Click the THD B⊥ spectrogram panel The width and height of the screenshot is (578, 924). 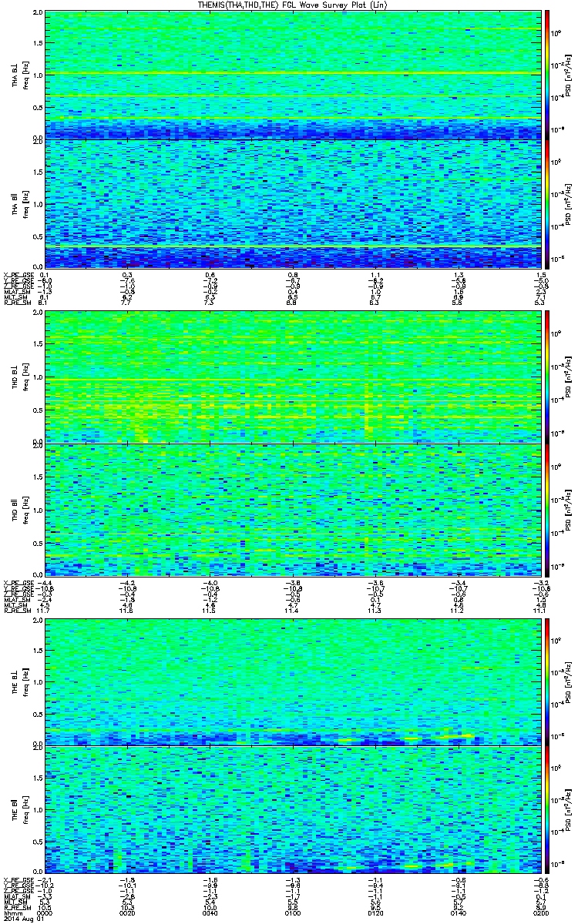tap(291, 377)
